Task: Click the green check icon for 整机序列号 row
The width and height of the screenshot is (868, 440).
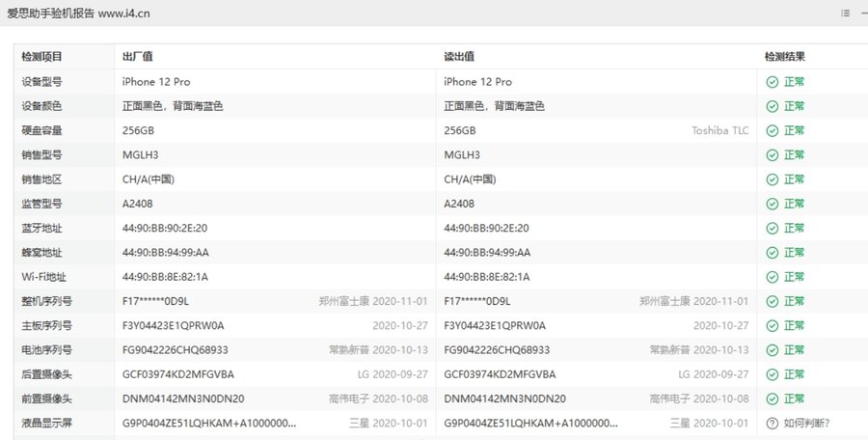Action: coord(773,301)
